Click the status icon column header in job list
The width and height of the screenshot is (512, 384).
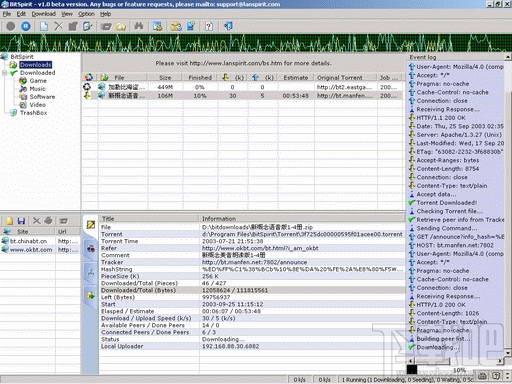[89, 77]
